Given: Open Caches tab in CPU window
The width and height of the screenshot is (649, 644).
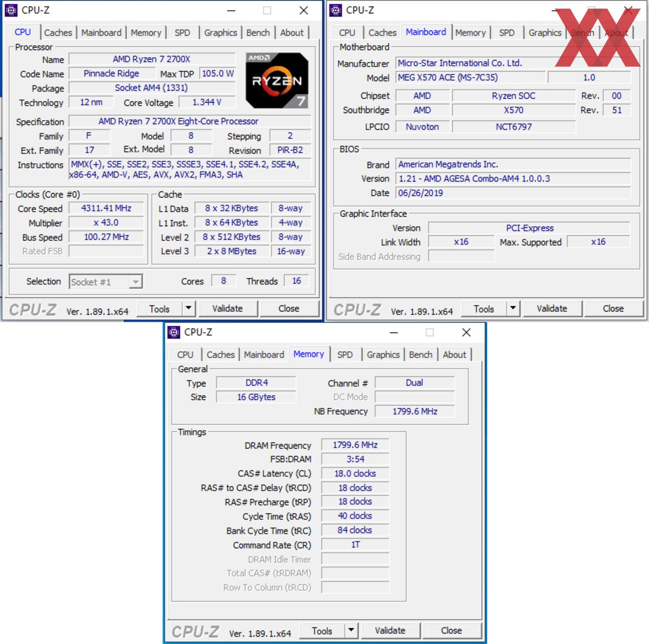Looking at the screenshot, I should coord(58,32).
